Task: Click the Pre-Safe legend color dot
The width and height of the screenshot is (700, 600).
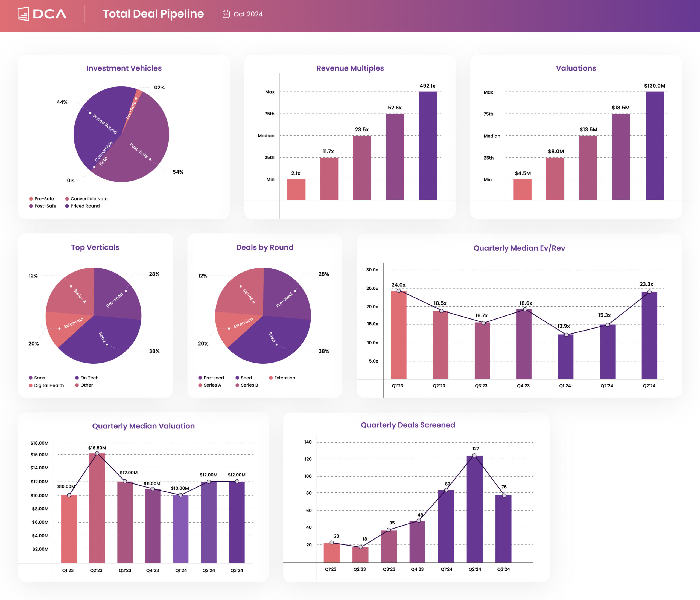Action: [x=31, y=199]
